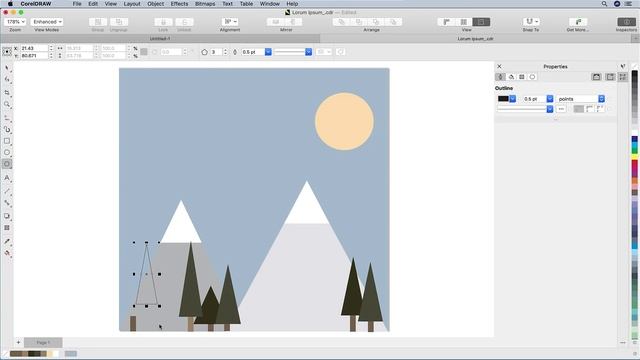Open the Object menu
Screen dimensions: 640x360
[156, 4]
